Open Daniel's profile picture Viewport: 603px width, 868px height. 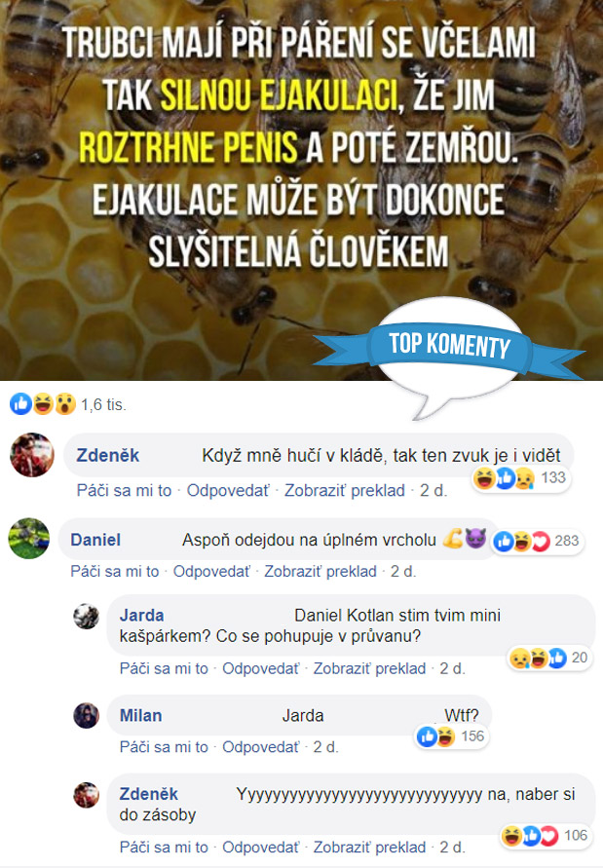tap(29, 538)
